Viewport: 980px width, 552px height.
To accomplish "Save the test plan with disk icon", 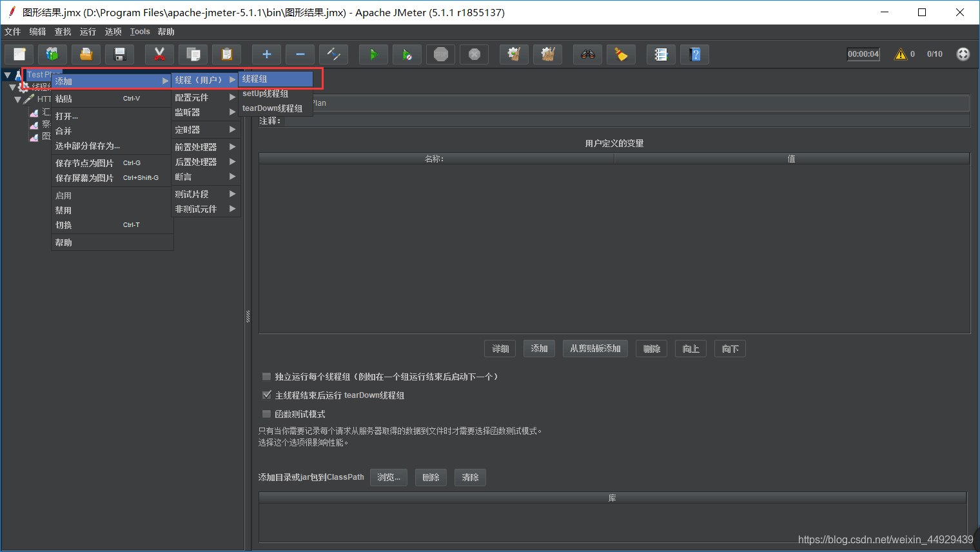I will coord(119,54).
